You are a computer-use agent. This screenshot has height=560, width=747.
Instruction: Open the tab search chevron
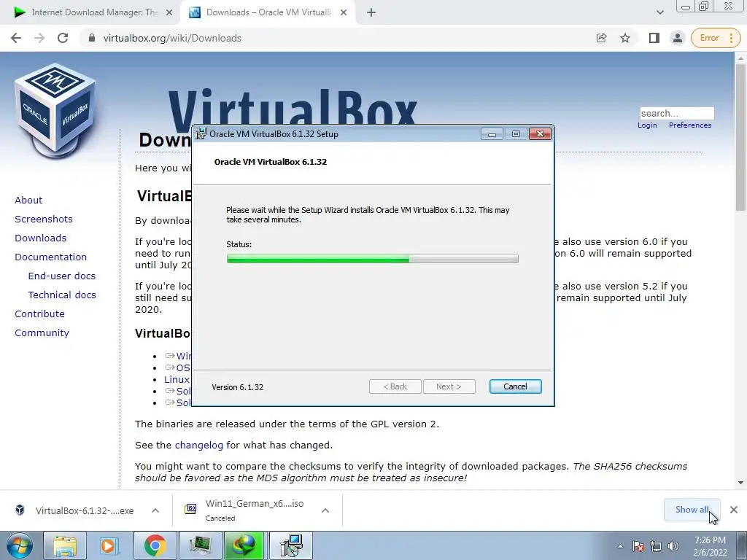(659, 13)
